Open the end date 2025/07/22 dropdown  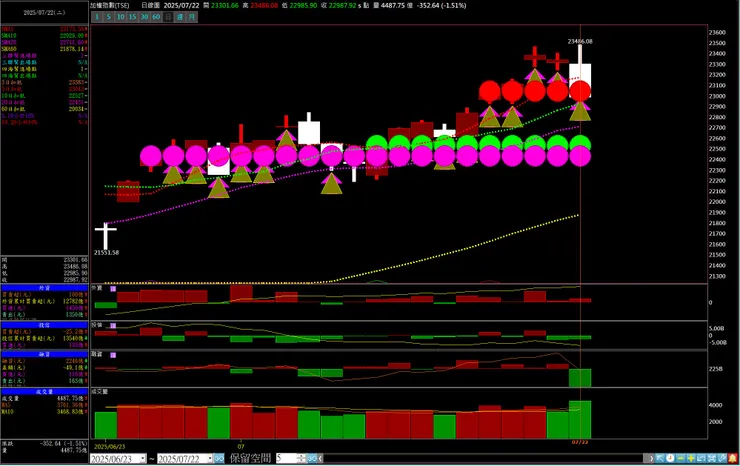[210, 458]
